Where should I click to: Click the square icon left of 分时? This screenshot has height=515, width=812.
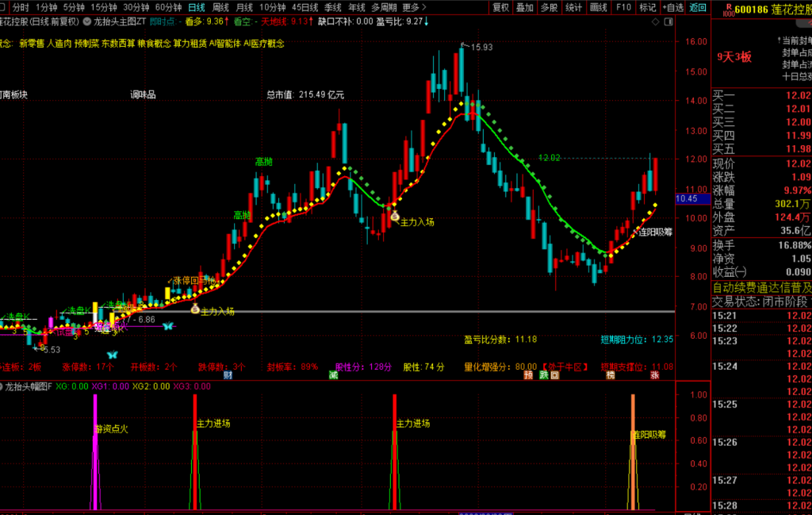(x=2, y=7)
